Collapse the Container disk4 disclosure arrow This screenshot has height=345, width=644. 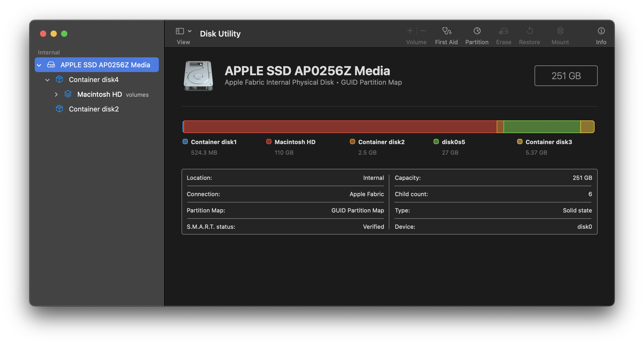[47, 80]
